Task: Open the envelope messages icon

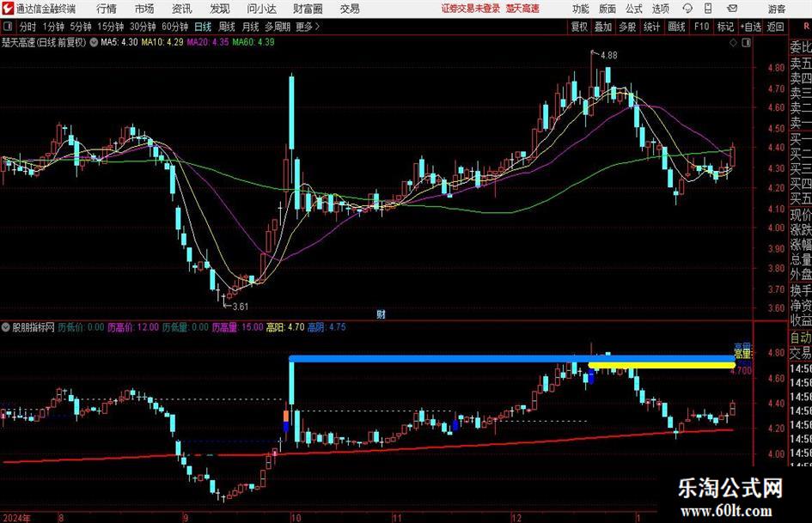Action: tap(732, 9)
